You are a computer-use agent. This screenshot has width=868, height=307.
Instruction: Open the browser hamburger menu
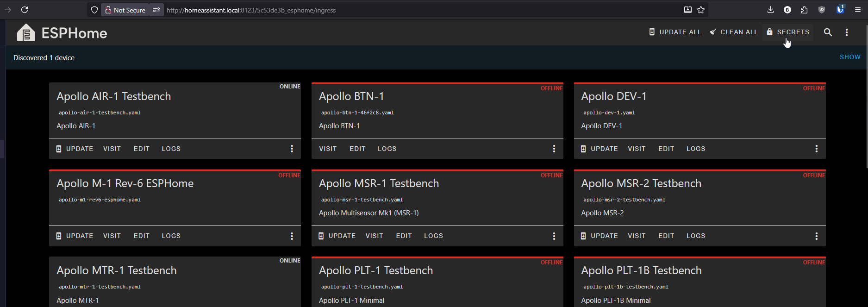point(857,10)
